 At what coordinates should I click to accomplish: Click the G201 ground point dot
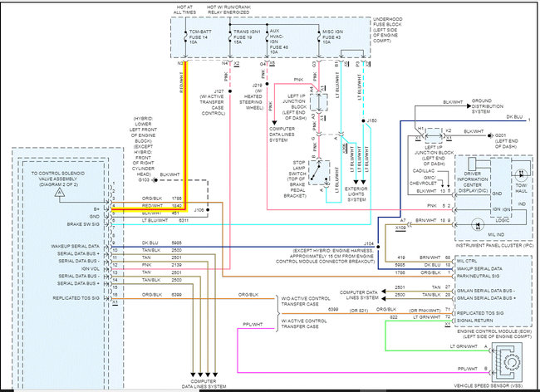(x=490, y=136)
